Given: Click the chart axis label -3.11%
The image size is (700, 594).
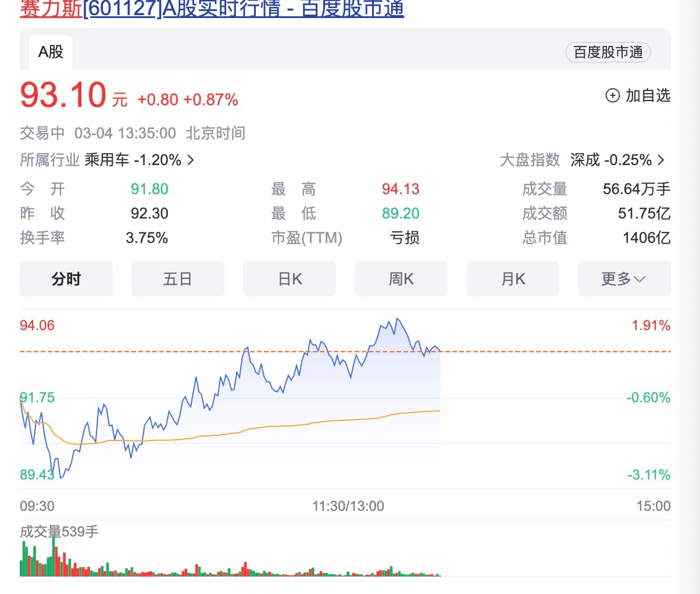Looking at the screenshot, I should 649,475.
